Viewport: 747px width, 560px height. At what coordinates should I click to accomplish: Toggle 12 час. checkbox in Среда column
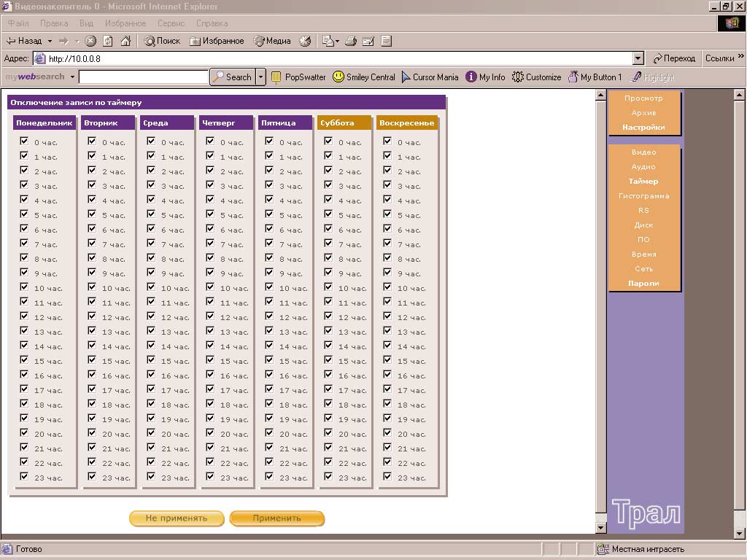[151, 316]
